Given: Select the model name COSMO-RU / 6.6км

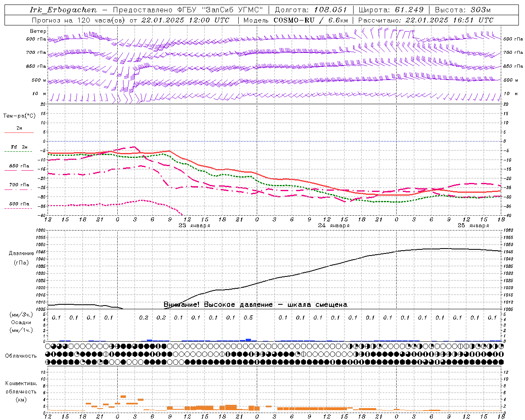Looking at the screenshot, I should [x=311, y=20].
